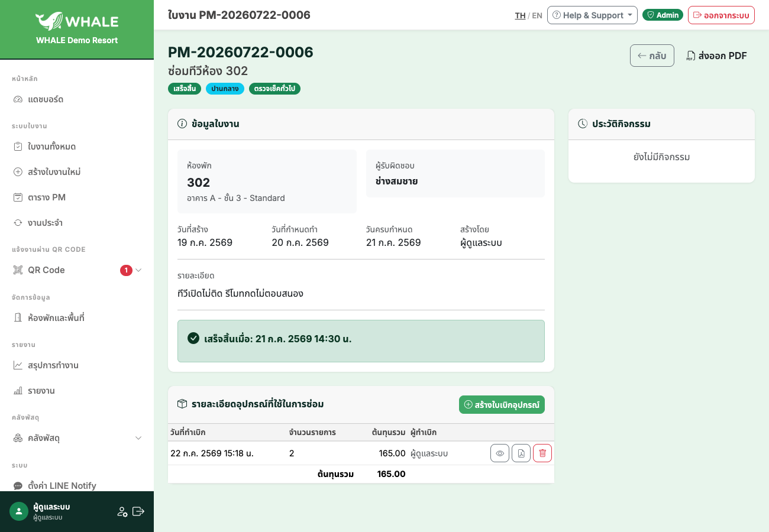
Task: View requisition details with eye icon
Action: [500, 453]
